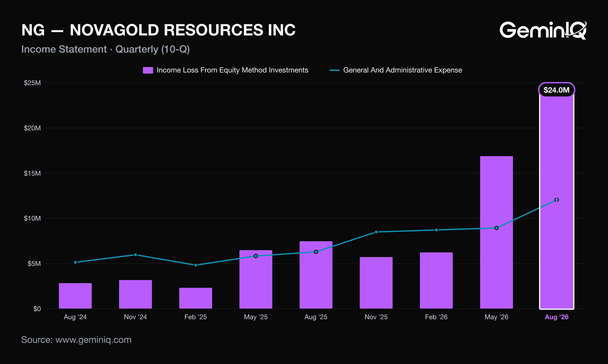Open the www.geminiq.com source link
The height and width of the screenshot is (364, 608).
(94, 340)
